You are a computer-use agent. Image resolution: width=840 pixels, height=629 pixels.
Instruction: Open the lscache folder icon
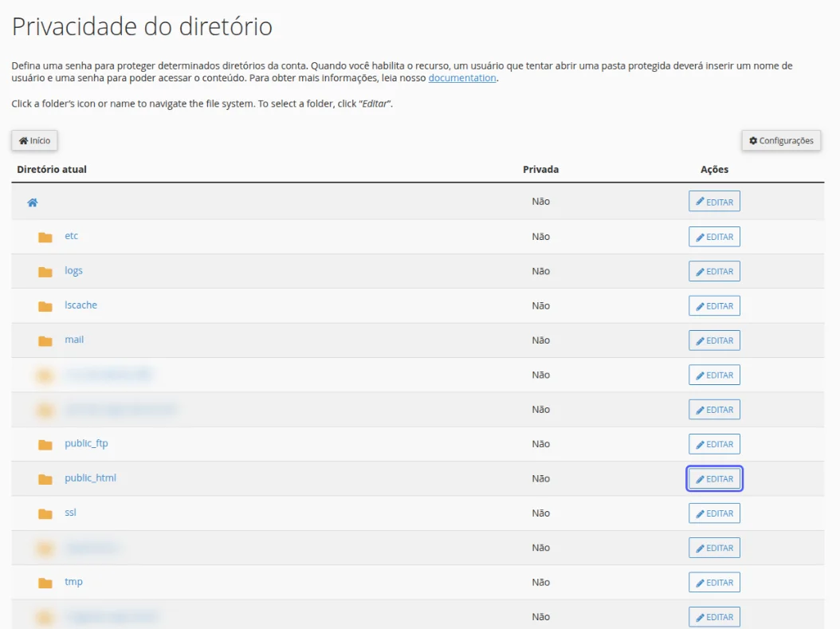click(45, 306)
